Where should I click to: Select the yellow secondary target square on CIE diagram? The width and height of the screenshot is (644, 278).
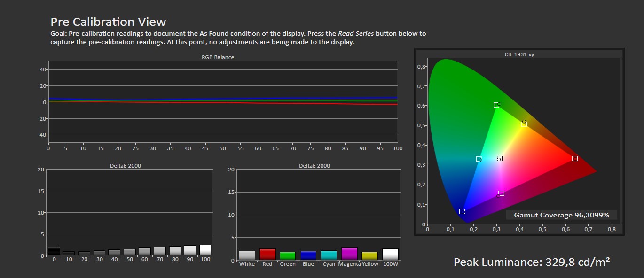coord(524,124)
